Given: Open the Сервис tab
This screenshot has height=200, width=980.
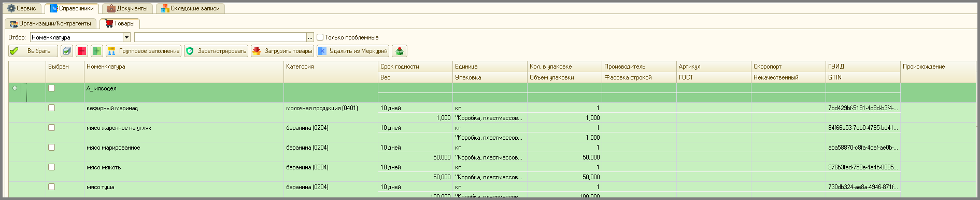Looking at the screenshot, I should (22, 8).
